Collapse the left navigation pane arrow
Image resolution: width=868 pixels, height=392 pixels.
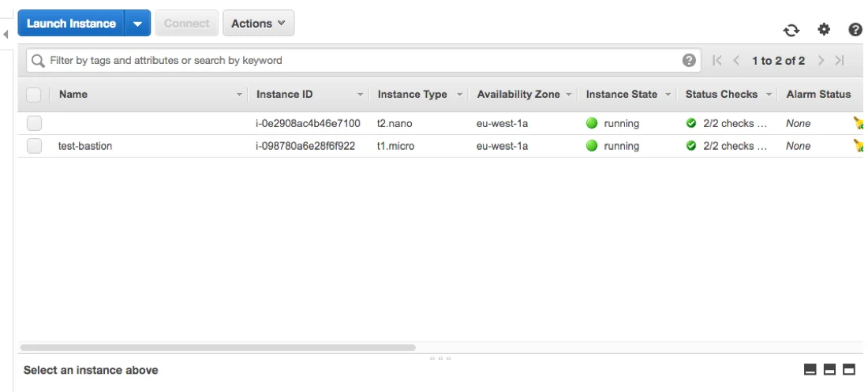click(x=6, y=35)
